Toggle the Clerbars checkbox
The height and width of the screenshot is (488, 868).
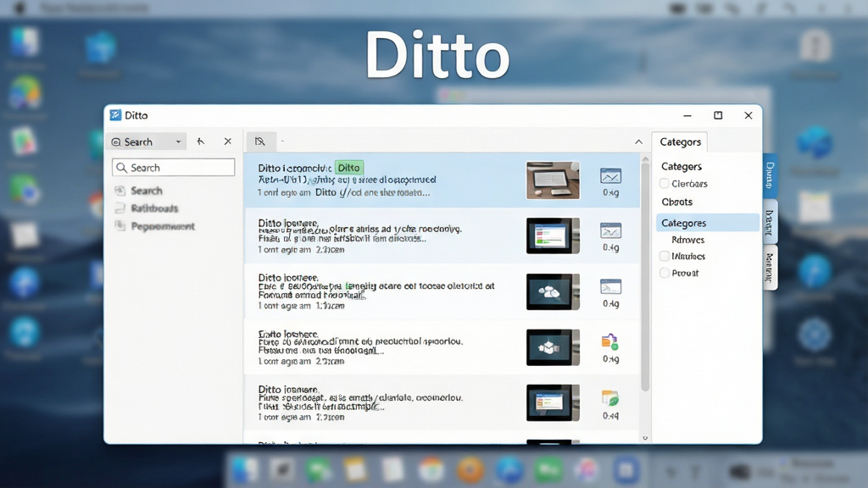click(665, 184)
